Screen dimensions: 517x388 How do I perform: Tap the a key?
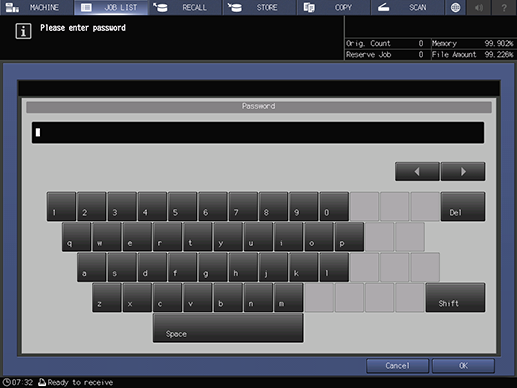click(92, 267)
